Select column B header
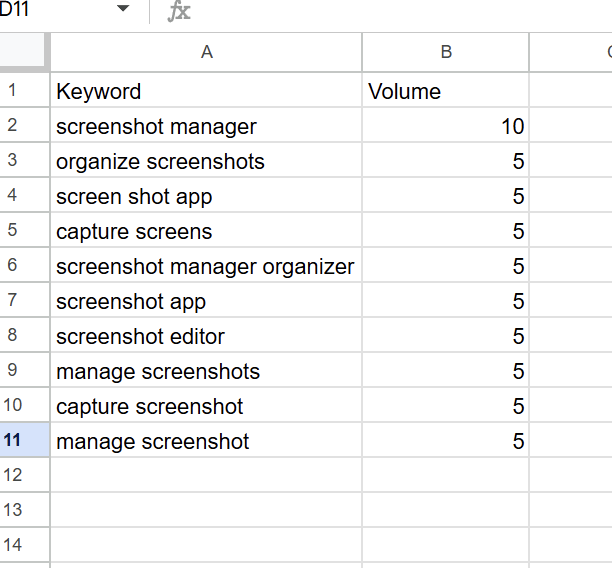This screenshot has width=612, height=568. pos(446,52)
